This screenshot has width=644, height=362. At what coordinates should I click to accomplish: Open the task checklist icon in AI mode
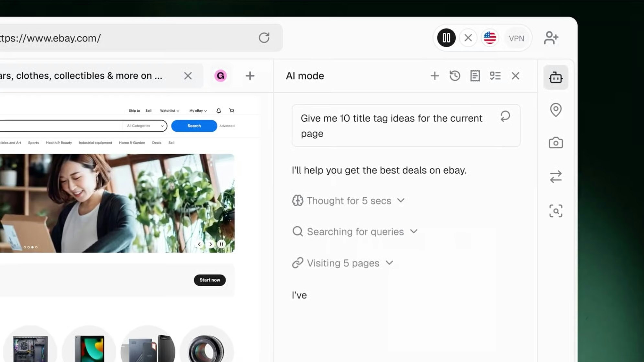pyautogui.click(x=495, y=76)
